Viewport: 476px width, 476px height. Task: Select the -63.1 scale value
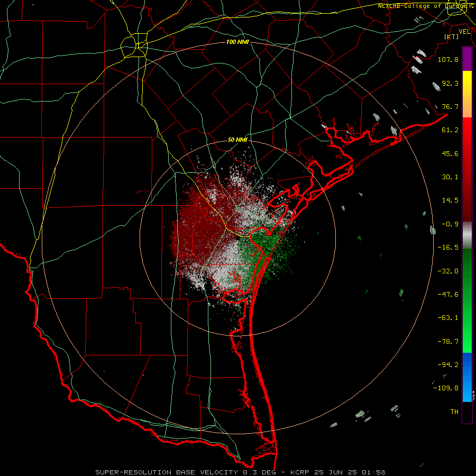(448, 318)
